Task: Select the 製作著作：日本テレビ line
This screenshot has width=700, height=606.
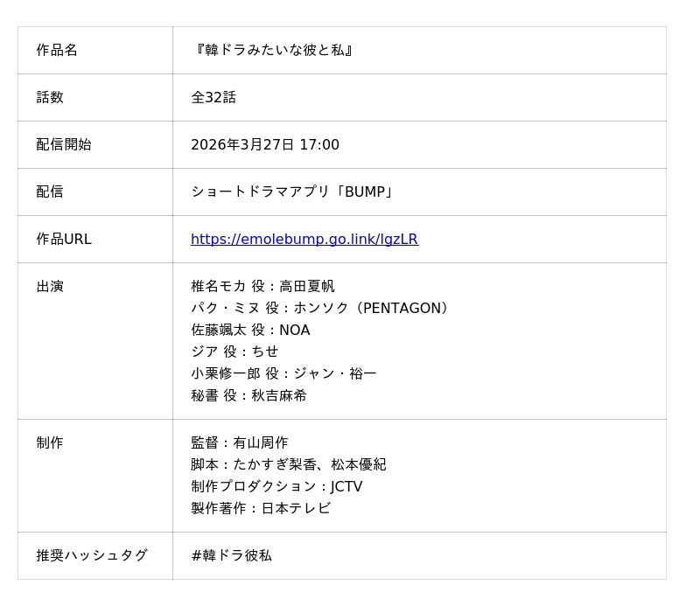Action: coord(261,508)
